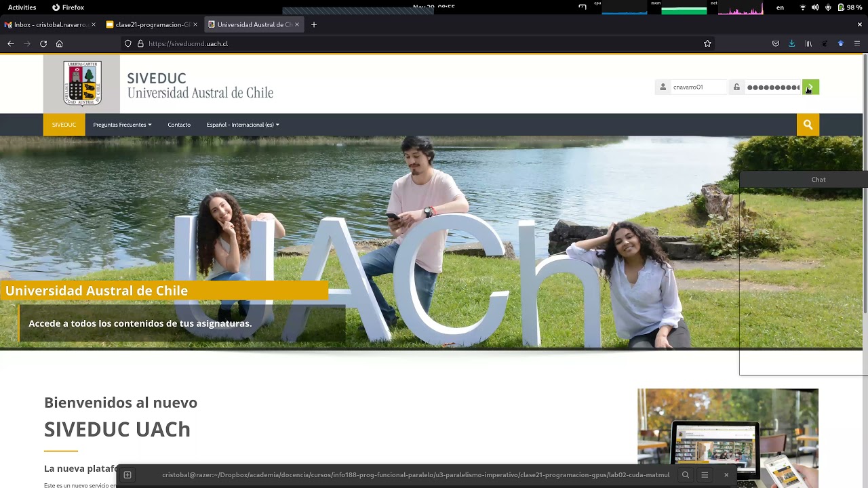Click the terminal title path bar
The width and height of the screenshot is (868, 488).
coord(416,475)
